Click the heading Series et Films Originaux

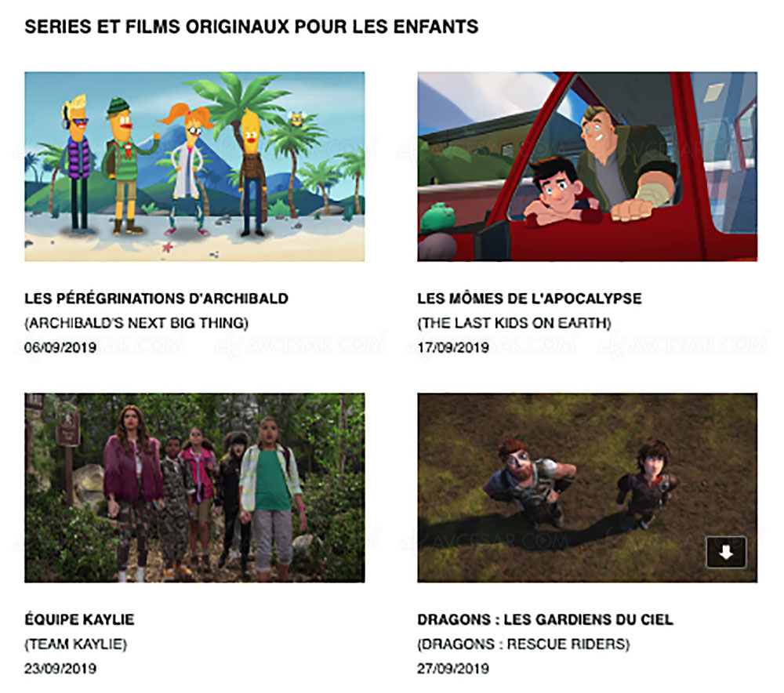(x=252, y=27)
